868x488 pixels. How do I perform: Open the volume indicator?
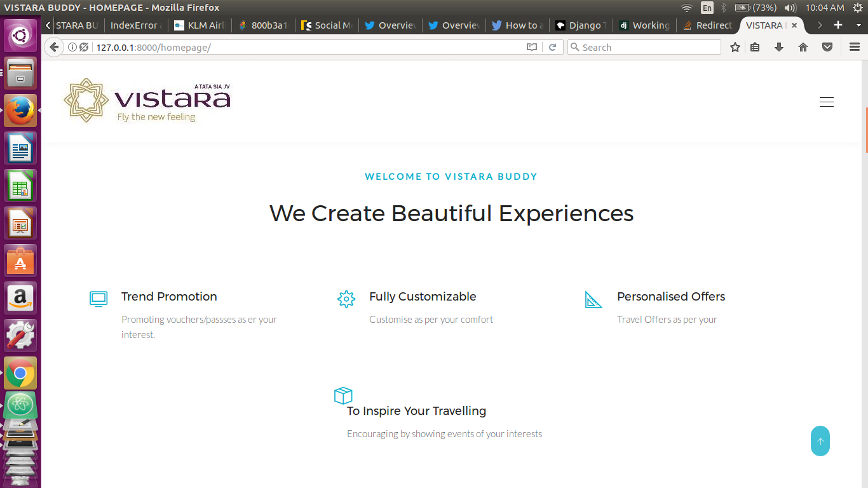point(790,8)
